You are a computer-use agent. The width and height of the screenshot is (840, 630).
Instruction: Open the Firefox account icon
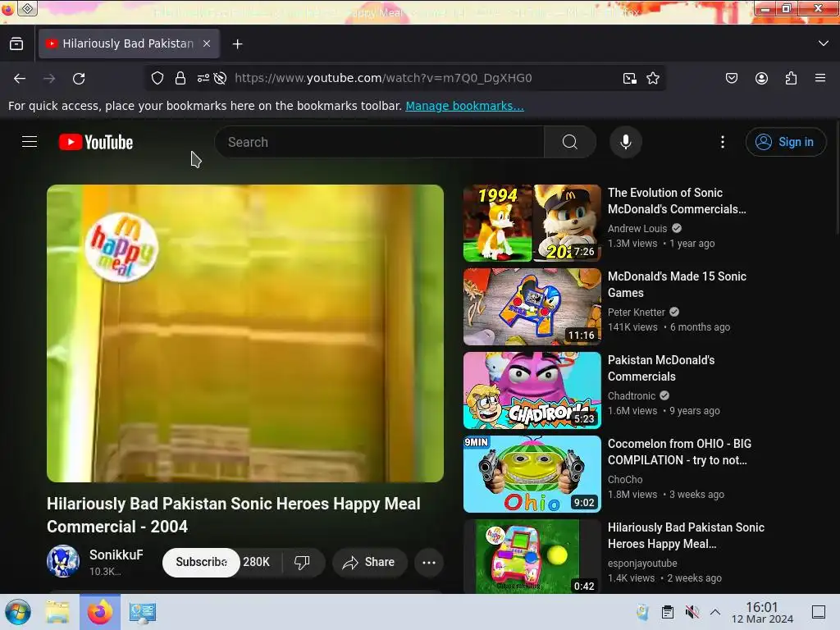point(761,78)
